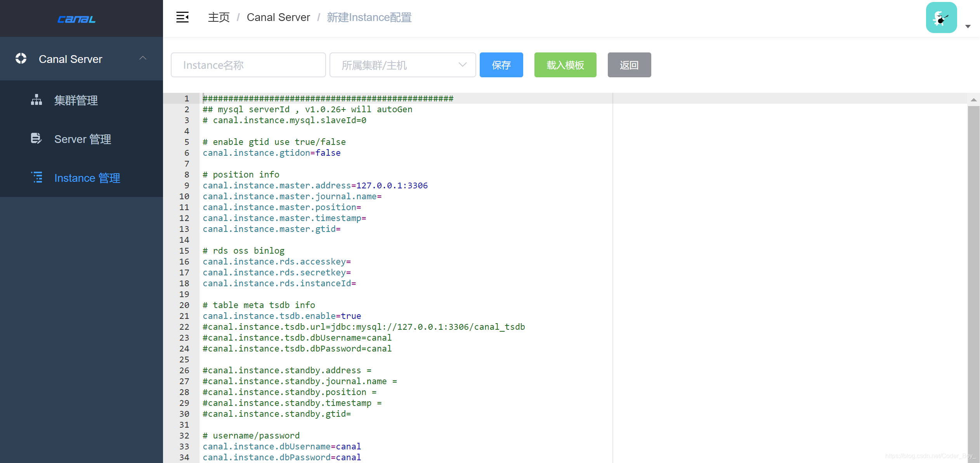Click the '# username/password' comment line

[x=251, y=435]
